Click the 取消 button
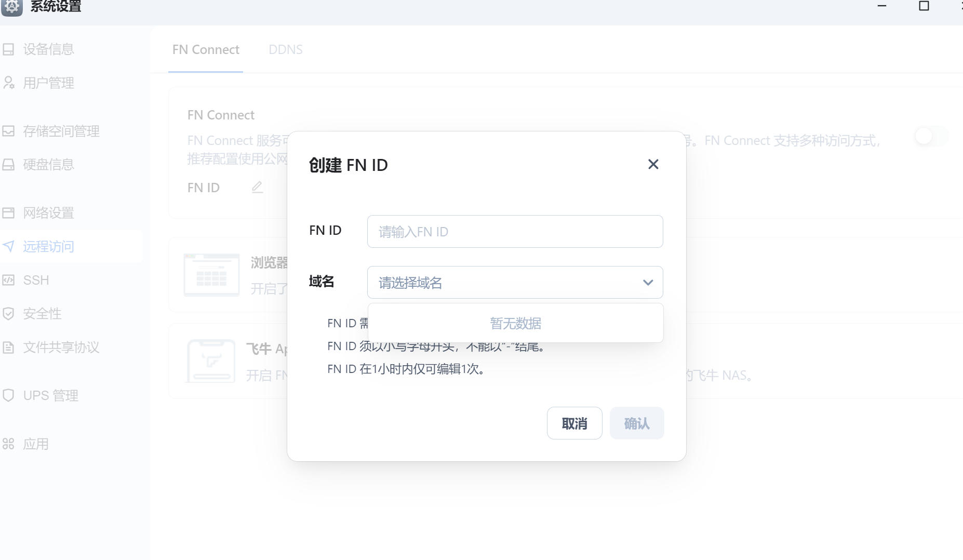This screenshot has height=560, width=963. pyautogui.click(x=574, y=423)
